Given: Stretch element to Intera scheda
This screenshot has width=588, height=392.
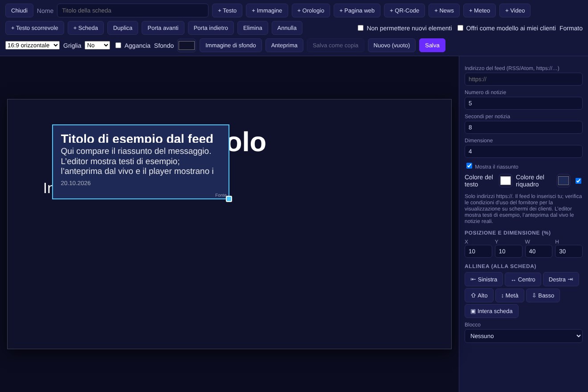Looking at the screenshot, I should [x=491, y=311].
